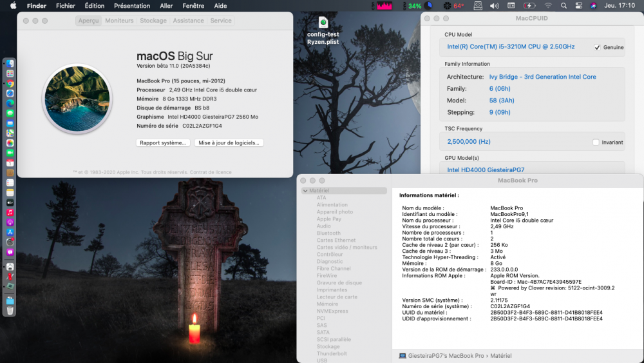Click the Big Sur artwork thumbnail

pos(77,99)
